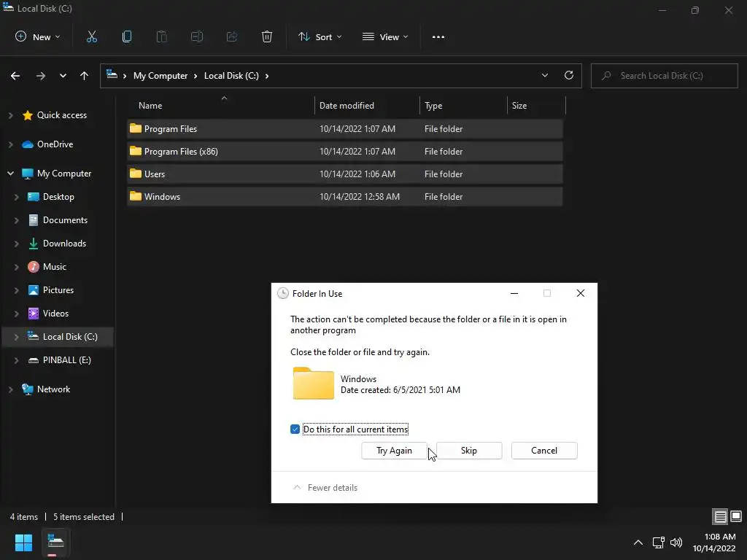Select Pictures in the navigation pane
The width and height of the screenshot is (747, 560).
click(58, 290)
